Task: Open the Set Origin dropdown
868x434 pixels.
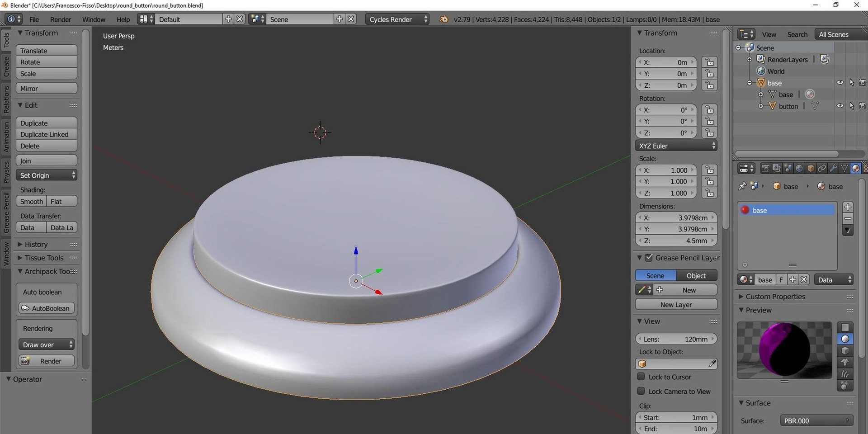Action: (x=47, y=175)
